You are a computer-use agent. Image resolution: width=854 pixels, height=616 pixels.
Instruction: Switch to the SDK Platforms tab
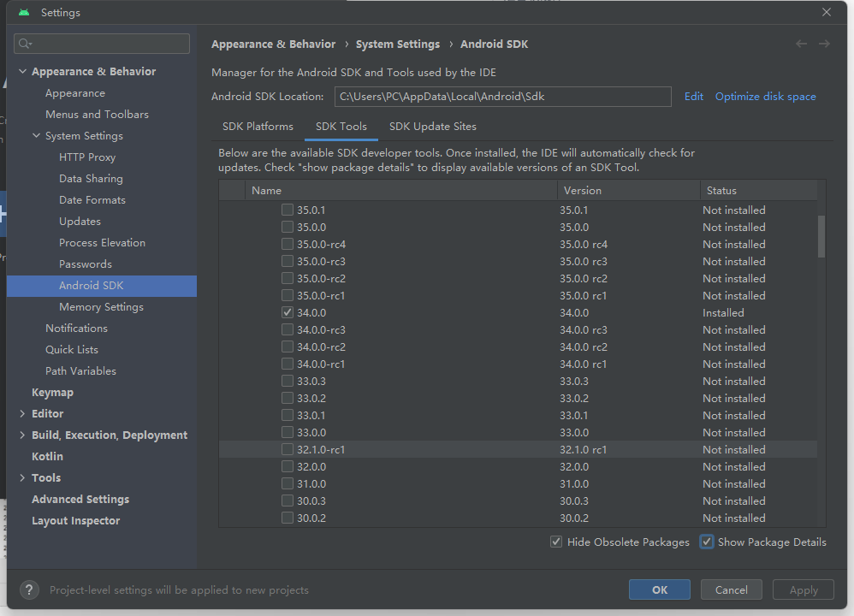258,127
